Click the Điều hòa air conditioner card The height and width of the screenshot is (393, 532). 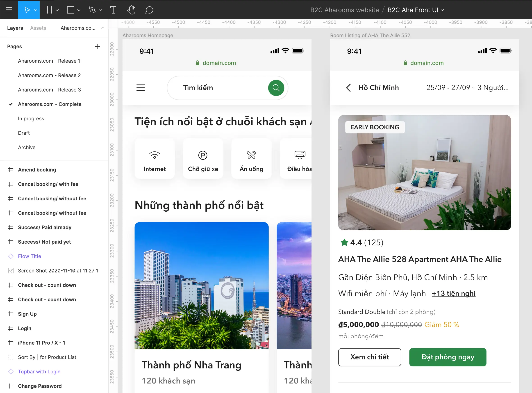coord(296,158)
